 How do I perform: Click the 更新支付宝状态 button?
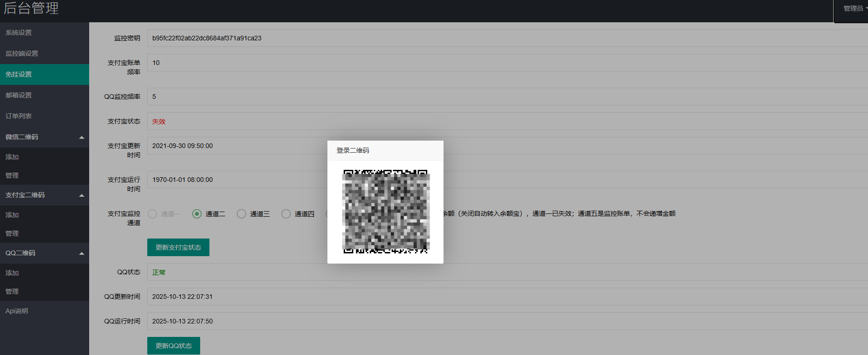178,247
